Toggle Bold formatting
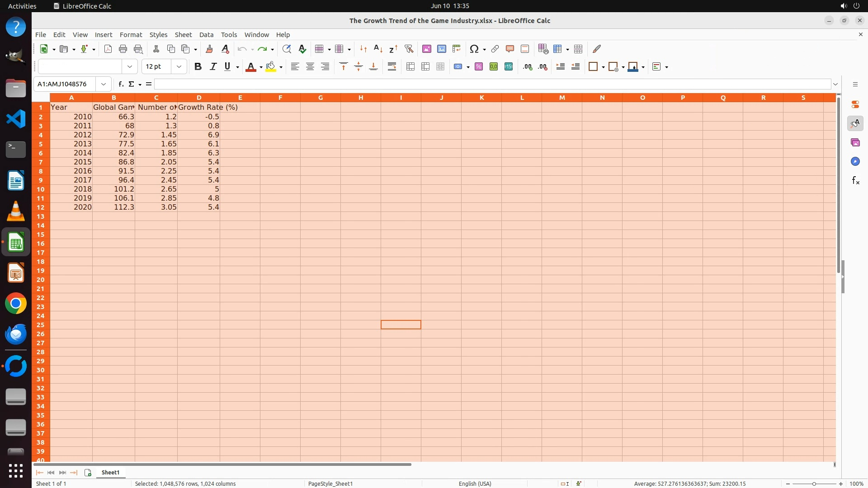The image size is (868, 488). point(198,67)
